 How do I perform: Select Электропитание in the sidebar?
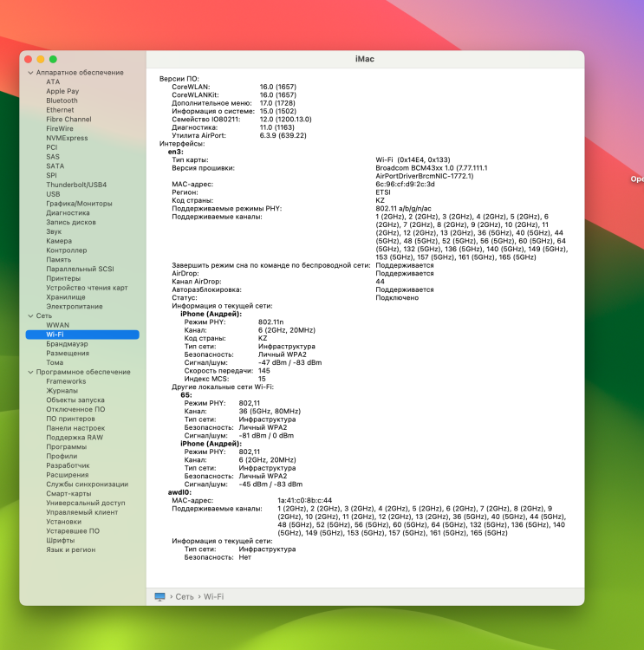click(75, 307)
